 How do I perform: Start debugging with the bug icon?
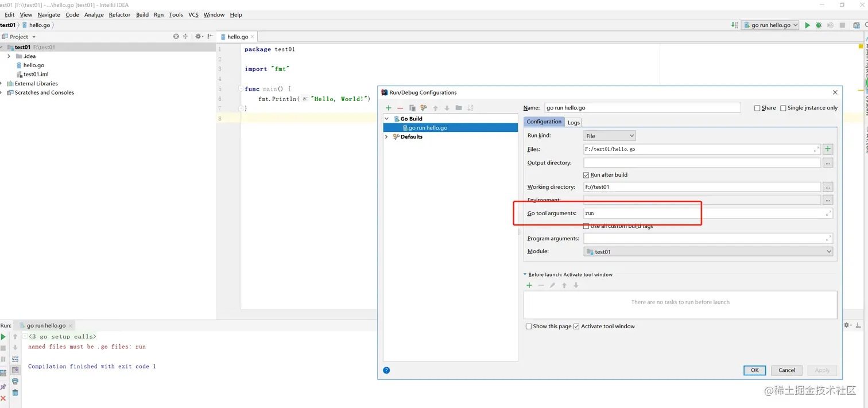pyautogui.click(x=819, y=25)
